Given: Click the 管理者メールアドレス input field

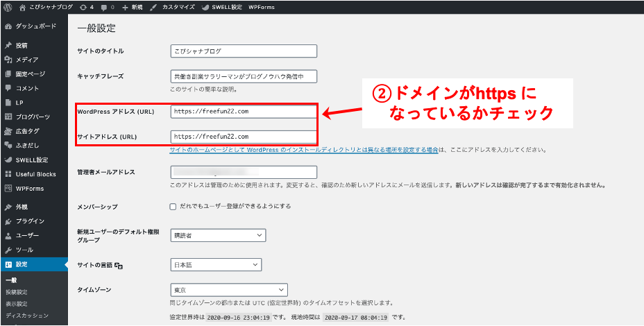Looking at the screenshot, I should tap(244, 172).
